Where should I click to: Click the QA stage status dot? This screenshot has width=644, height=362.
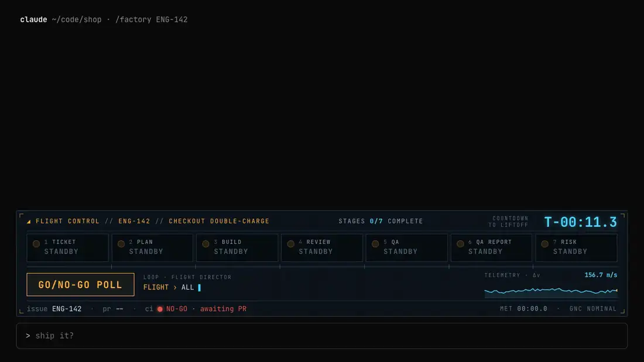375,244
